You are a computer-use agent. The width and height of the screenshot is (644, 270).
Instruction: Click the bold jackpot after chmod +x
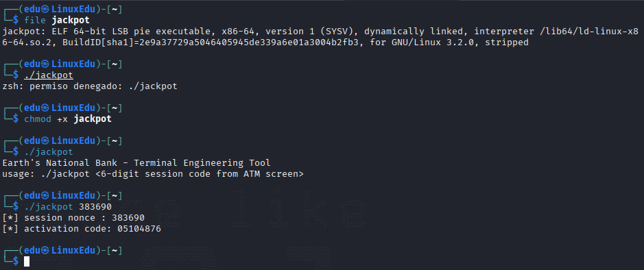pyautogui.click(x=93, y=119)
